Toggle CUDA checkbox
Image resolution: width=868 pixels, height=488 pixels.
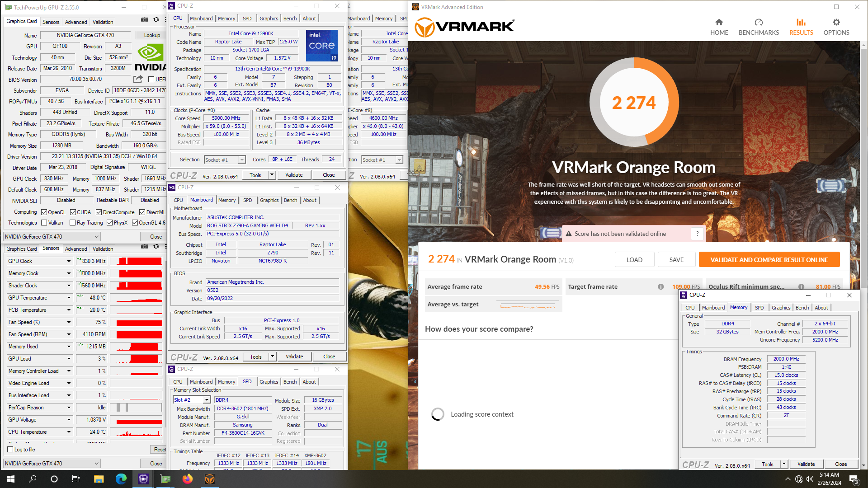tap(73, 212)
